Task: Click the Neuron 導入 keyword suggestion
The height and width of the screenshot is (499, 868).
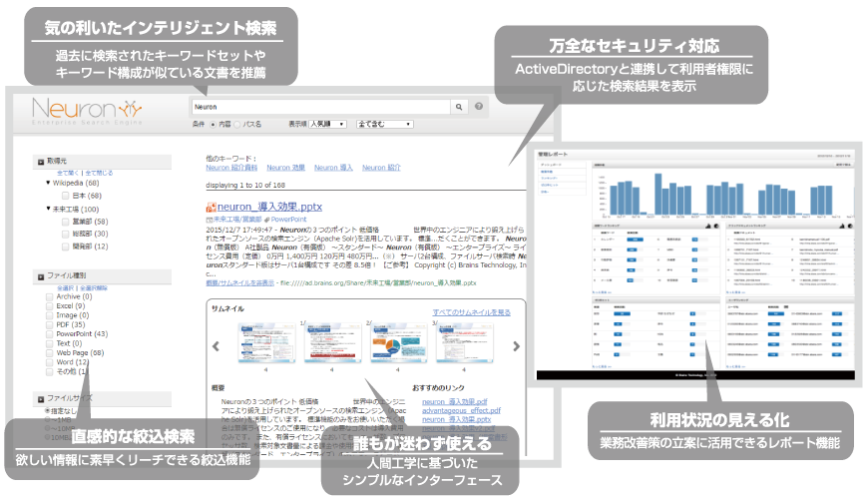Action: [x=333, y=168]
